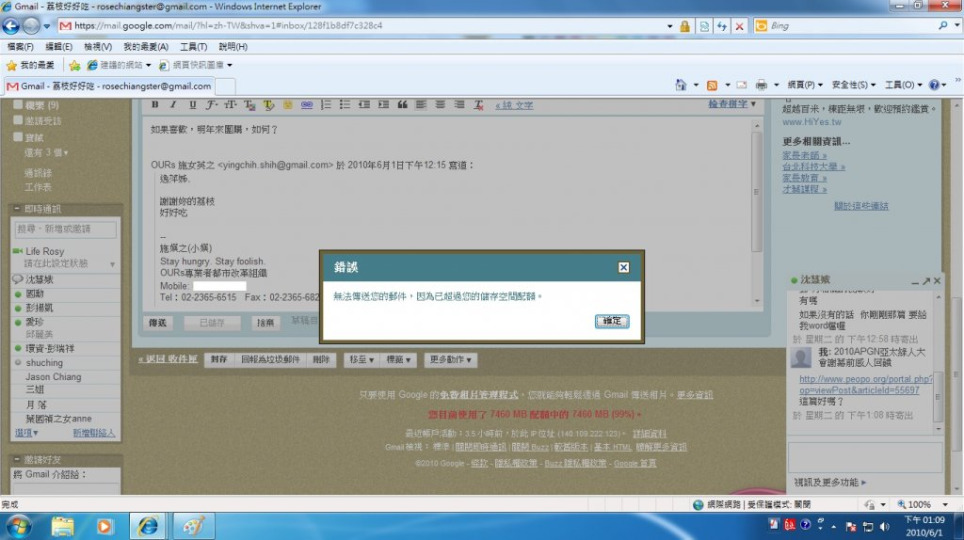Click the browser Back arrow
The width and height of the screenshot is (964, 540).
click(x=11, y=26)
